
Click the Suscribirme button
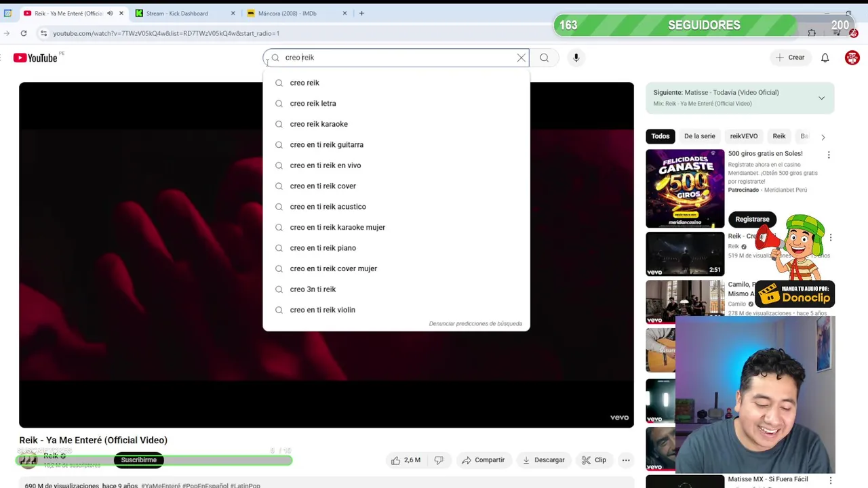(x=139, y=460)
